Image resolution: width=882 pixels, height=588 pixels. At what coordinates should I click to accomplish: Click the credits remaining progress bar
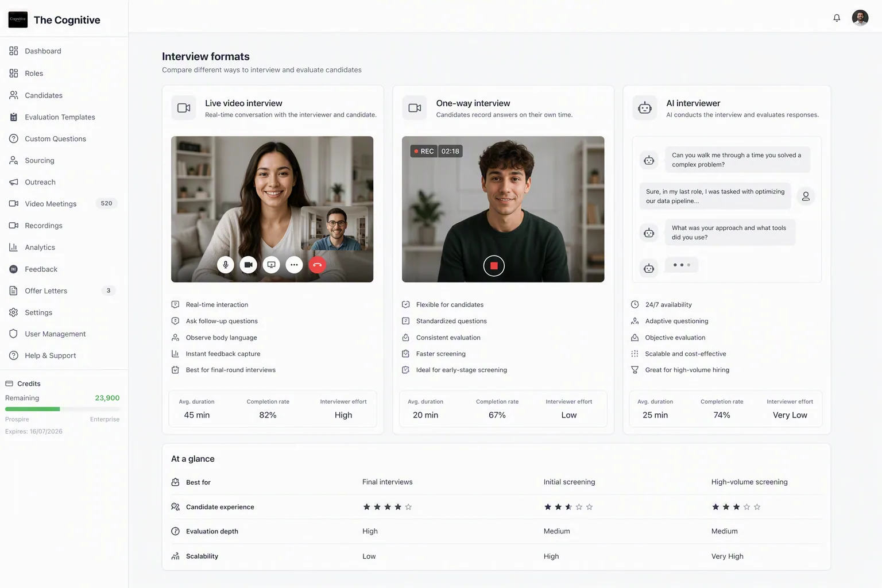(63, 409)
